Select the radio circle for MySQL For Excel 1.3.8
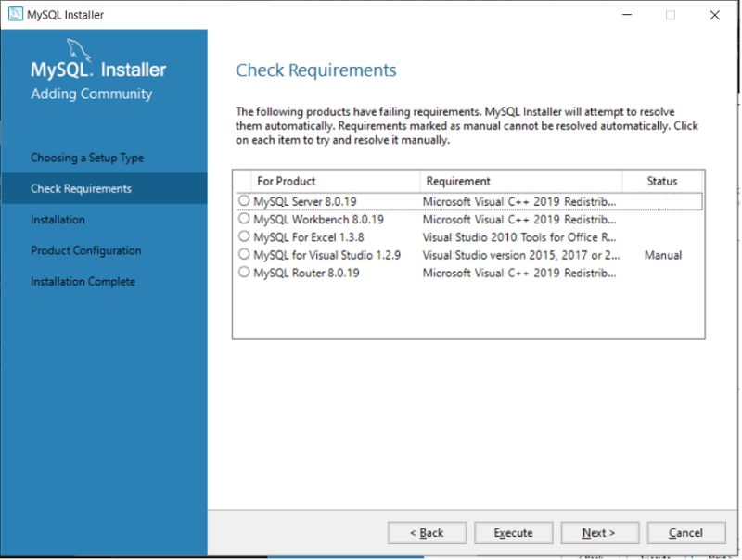The image size is (742, 560). 243,236
